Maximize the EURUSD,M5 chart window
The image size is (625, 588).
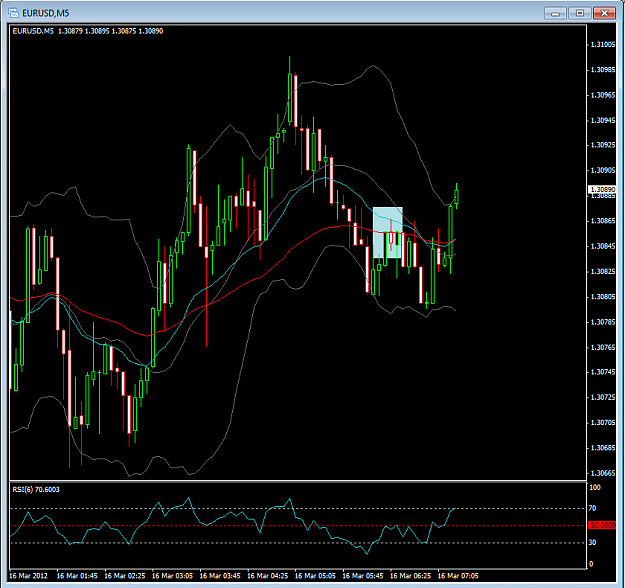click(x=580, y=13)
